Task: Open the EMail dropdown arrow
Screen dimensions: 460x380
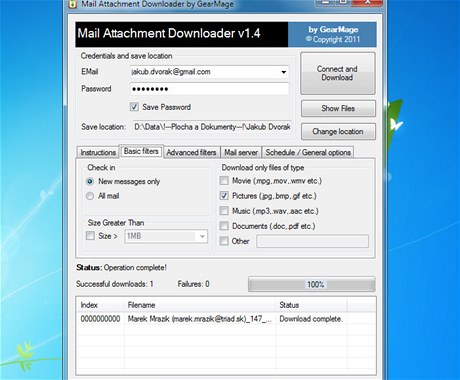Action: (x=283, y=72)
